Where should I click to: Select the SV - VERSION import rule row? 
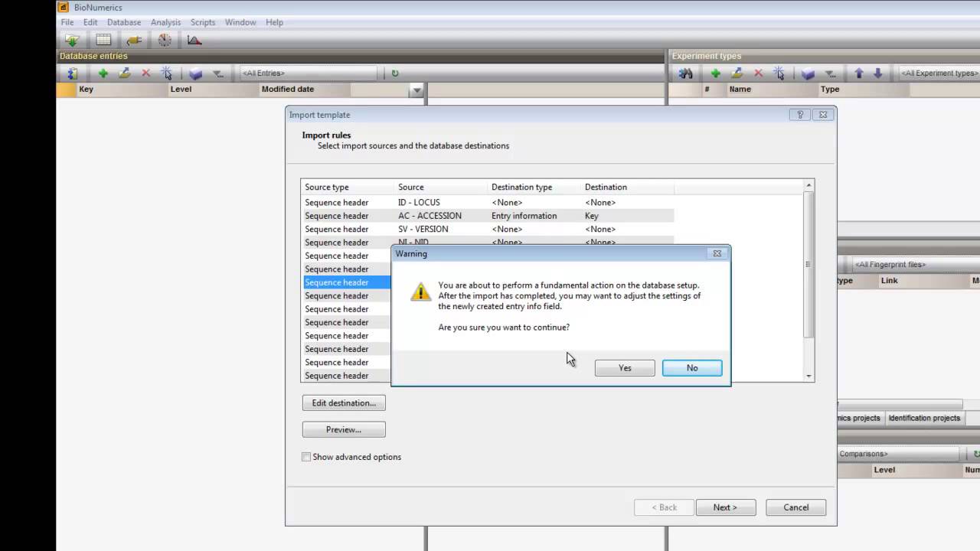tap(487, 230)
